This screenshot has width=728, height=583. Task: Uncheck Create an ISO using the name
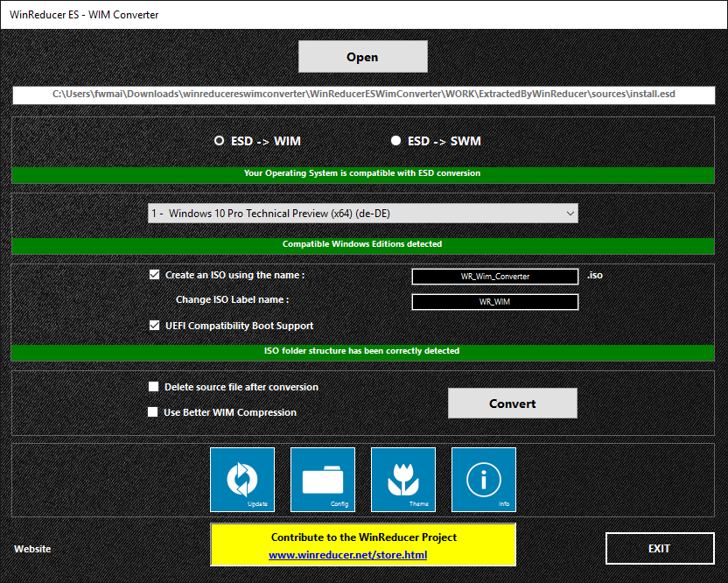pos(155,275)
